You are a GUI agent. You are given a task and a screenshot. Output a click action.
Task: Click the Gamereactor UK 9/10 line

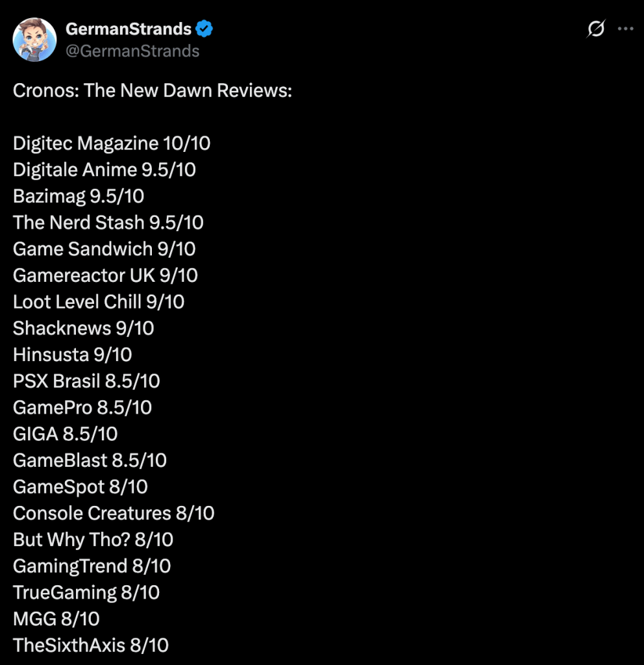[105, 275]
